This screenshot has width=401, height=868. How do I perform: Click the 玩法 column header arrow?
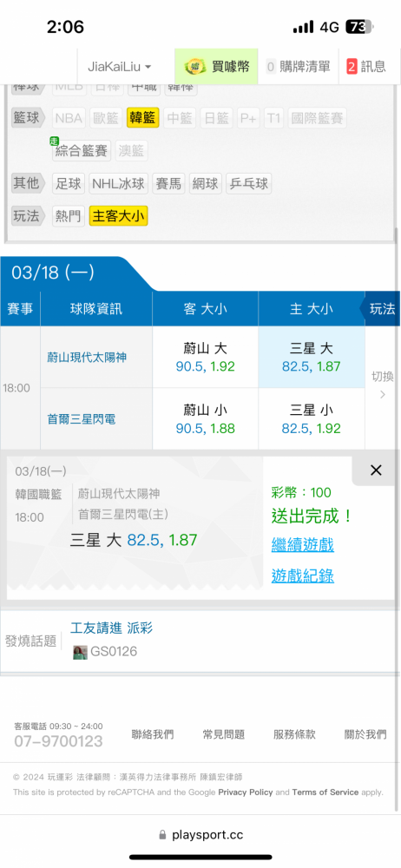380,309
